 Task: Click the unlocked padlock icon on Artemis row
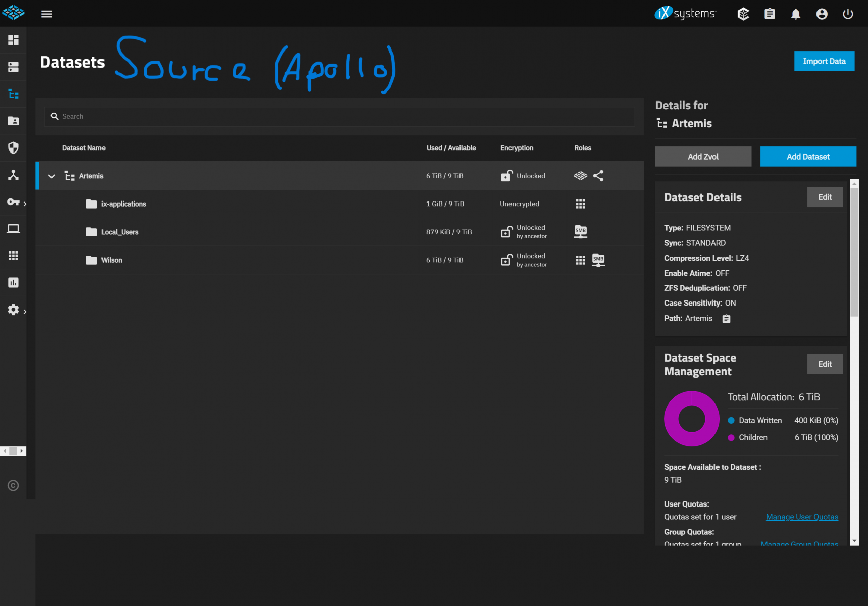(506, 176)
